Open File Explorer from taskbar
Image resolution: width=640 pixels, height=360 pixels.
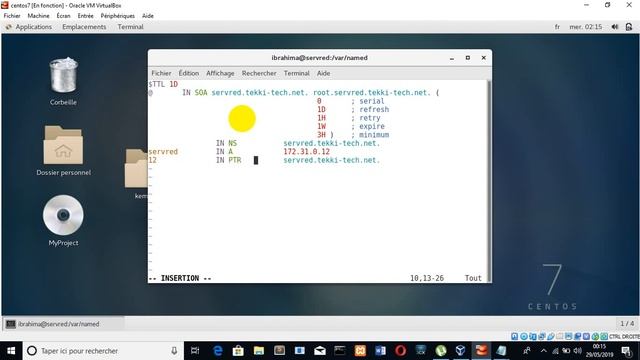(x=258, y=351)
